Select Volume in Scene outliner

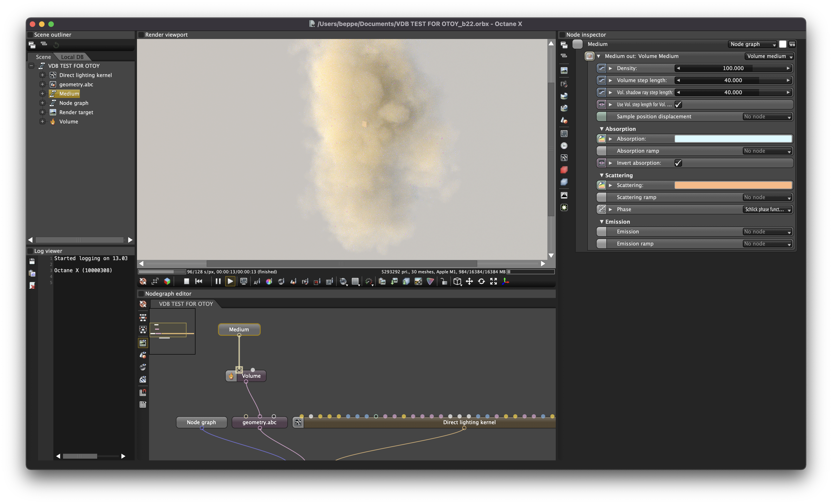[68, 122]
